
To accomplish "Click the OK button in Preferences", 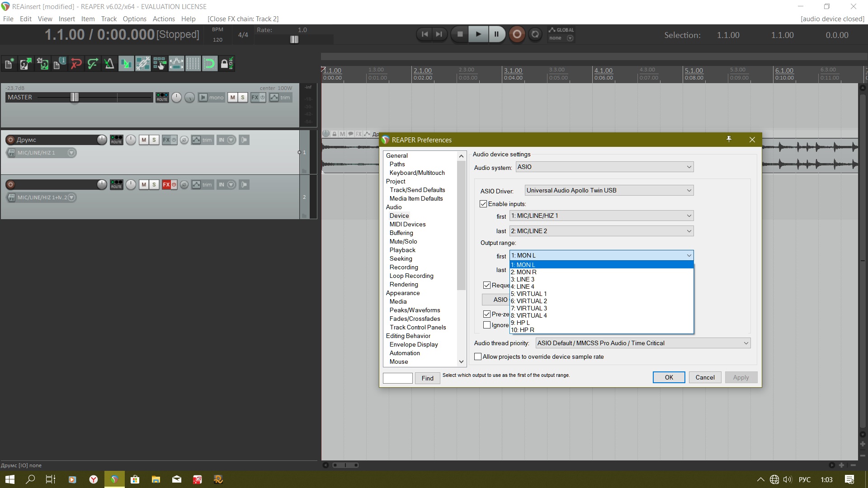I will click(668, 377).
